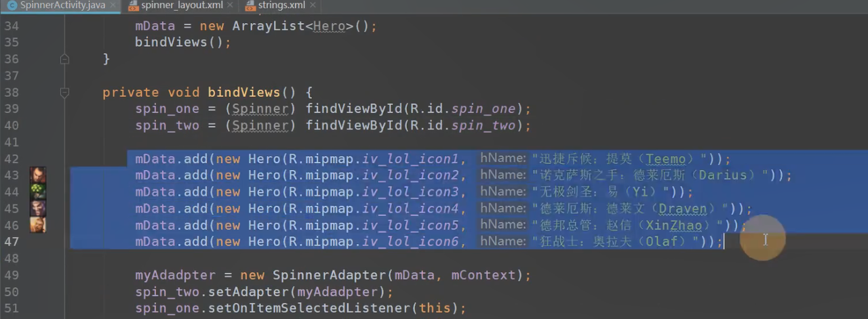Click 'private' keyword on line 38
Viewport: 868px width, 319px height.
(x=131, y=92)
